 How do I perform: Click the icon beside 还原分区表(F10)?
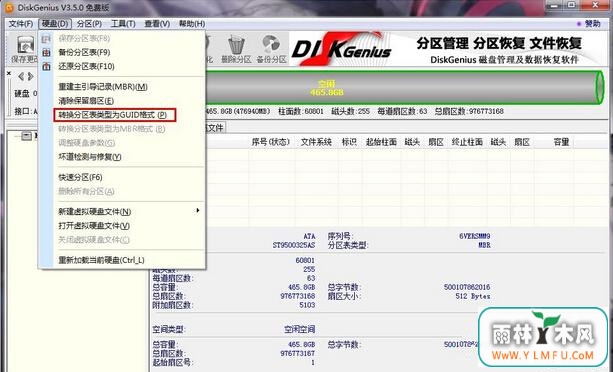click(x=46, y=66)
